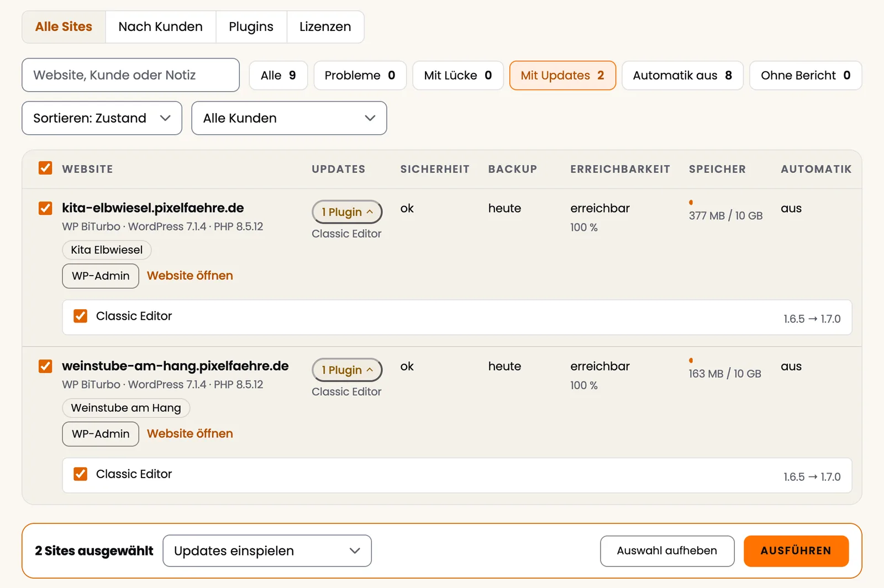This screenshot has height=588, width=884.
Task: Select the Weinstube am Hang customer tag
Action: [x=126, y=408]
